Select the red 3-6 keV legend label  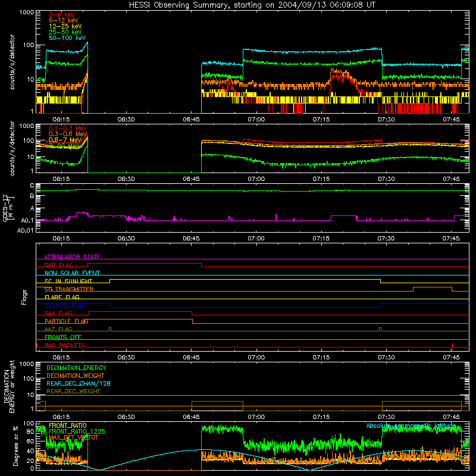point(62,14)
